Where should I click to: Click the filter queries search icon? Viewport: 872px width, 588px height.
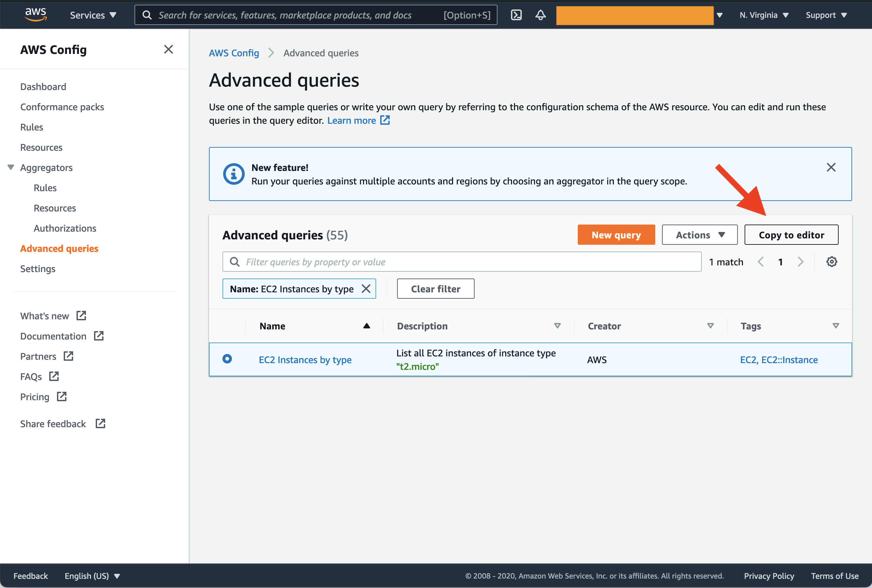tap(235, 262)
